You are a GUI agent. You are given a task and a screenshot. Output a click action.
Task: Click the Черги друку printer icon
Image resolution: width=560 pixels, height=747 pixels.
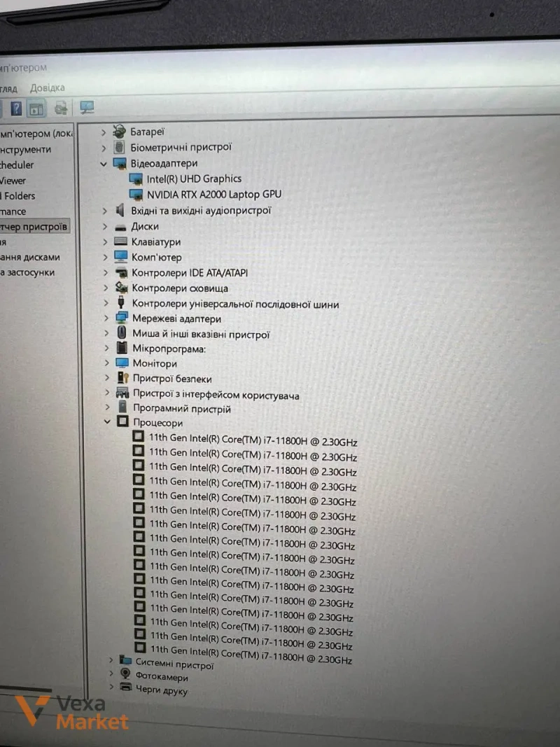point(126,687)
